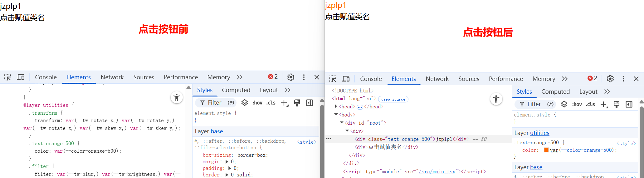
Task: Show more sidebar tabs in left styles pane
Action: point(288,90)
